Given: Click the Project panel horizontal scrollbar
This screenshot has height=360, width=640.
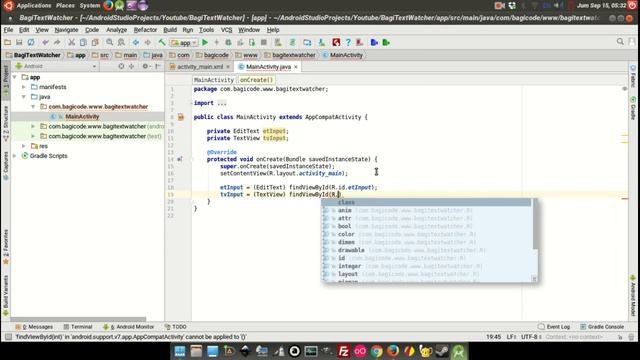Looking at the screenshot, I should tap(78, 319).
